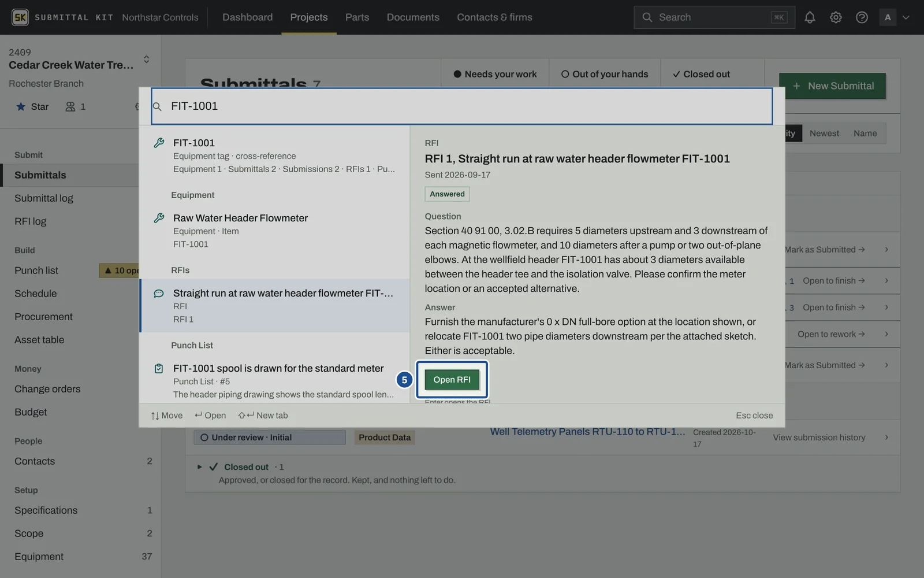The width and height of the screenshot is (924, 578).
Task: Click the FIT-1001 equipment tag wrench icon
Action: point(159,143)
